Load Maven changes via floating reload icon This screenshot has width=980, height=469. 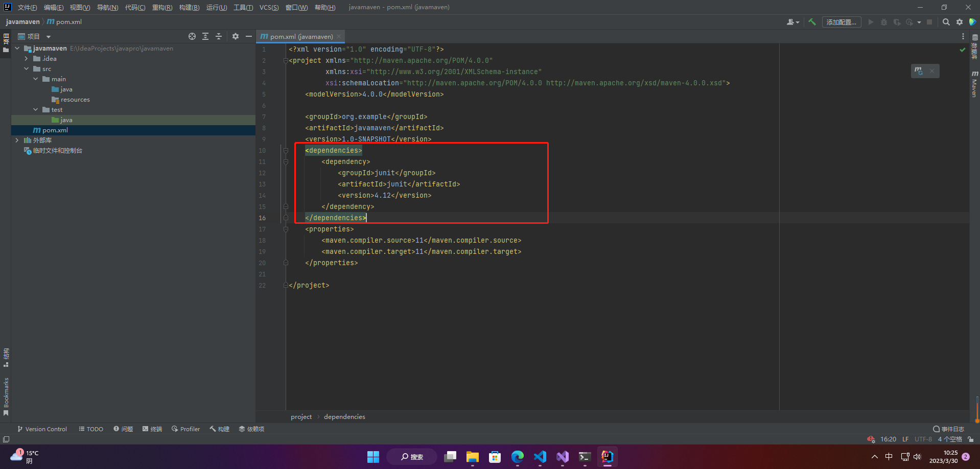(x=919, y=71)
